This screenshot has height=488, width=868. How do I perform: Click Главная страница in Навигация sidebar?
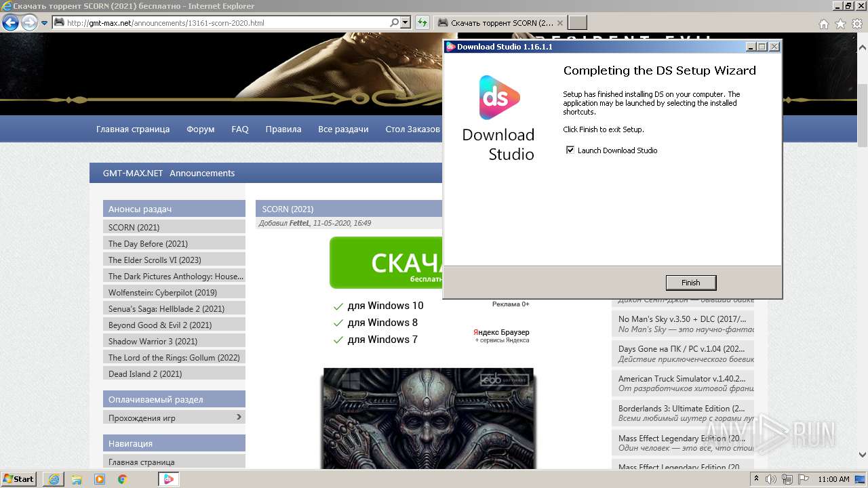(x=174, y=462)
